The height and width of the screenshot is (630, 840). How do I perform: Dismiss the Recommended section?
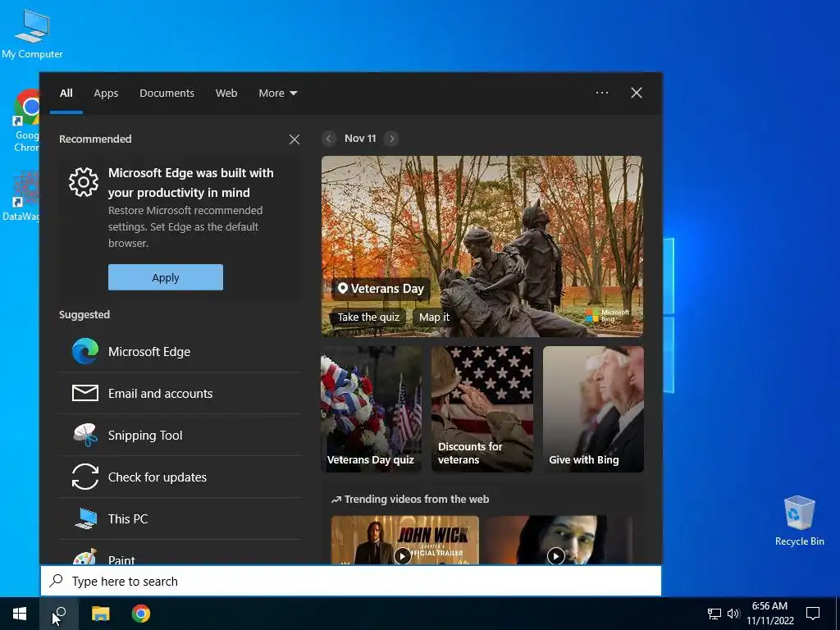coord(294,139)
